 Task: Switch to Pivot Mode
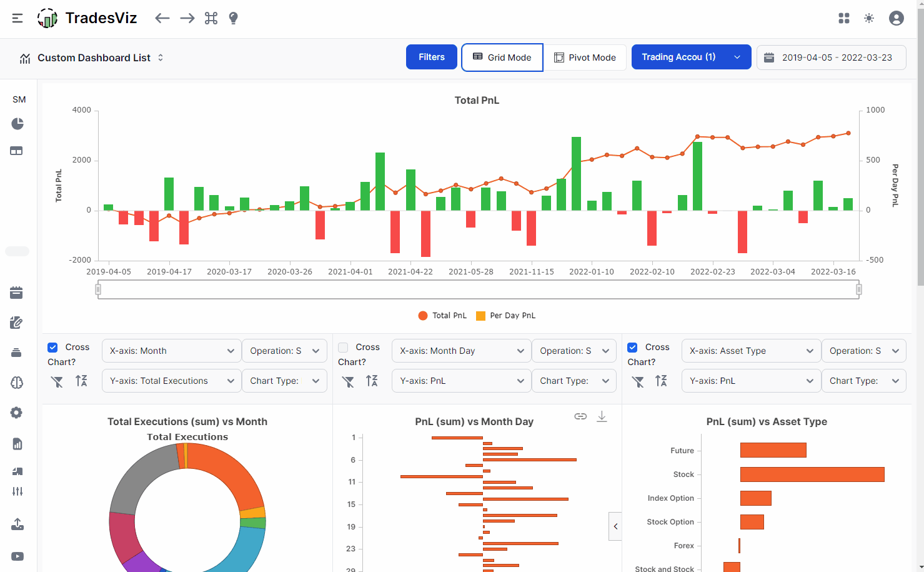tap(585, 58)
